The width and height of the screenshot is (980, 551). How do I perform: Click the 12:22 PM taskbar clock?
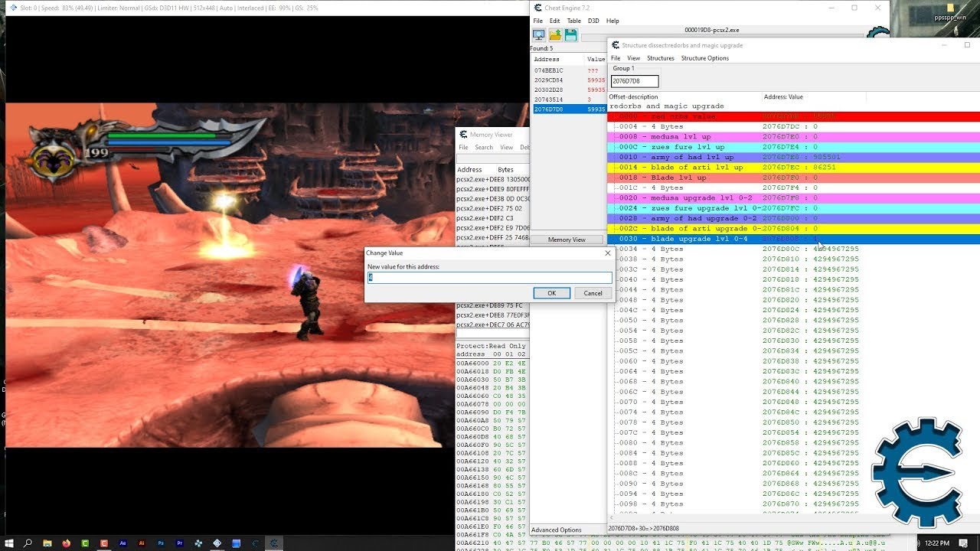939,543
